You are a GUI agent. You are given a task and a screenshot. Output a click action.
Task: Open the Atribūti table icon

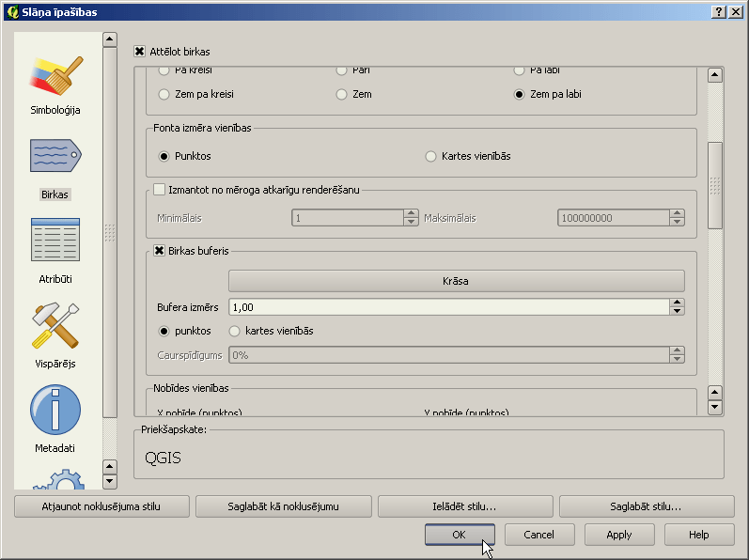[x=55, y=240]
